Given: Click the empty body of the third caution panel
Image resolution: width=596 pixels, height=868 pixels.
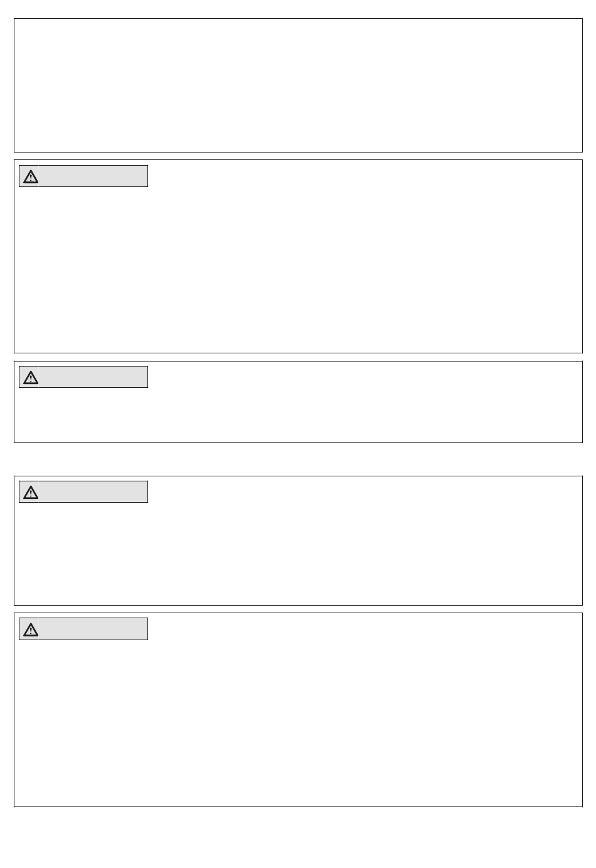Looking at the screenshot, I should pos(298,554).
